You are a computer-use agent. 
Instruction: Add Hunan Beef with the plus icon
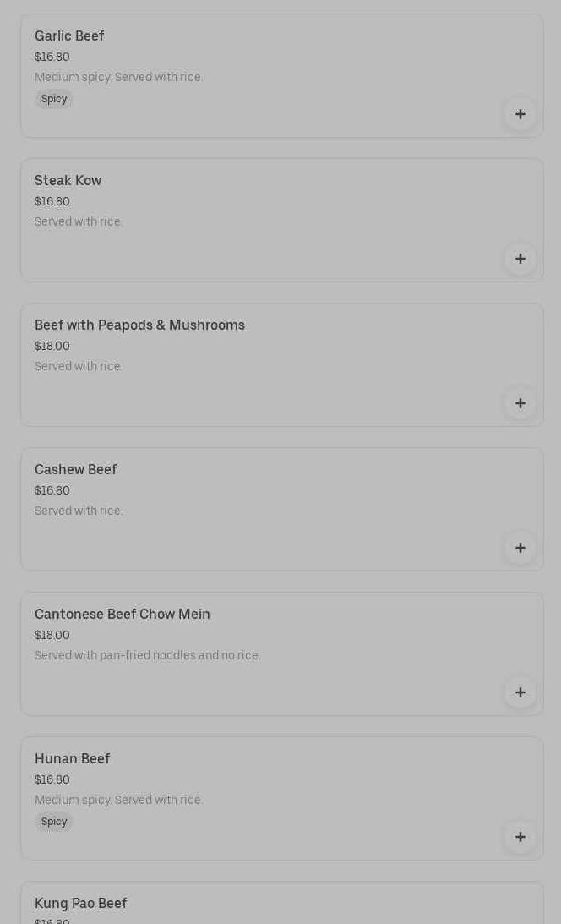[520, 837]
